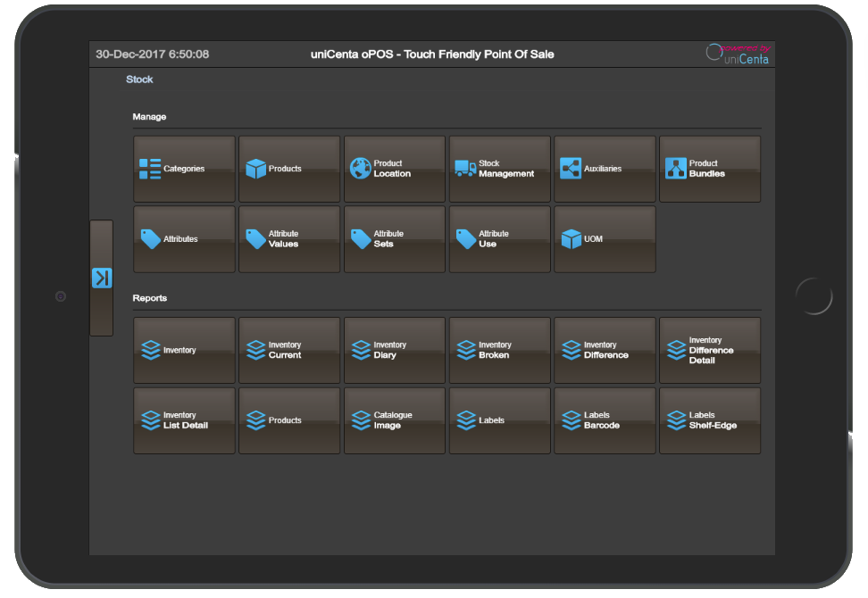Image resolution: width=868 pixels, height=598 pixels.
Task: Select the Attribute Sets tag icon
Action: 361,239
